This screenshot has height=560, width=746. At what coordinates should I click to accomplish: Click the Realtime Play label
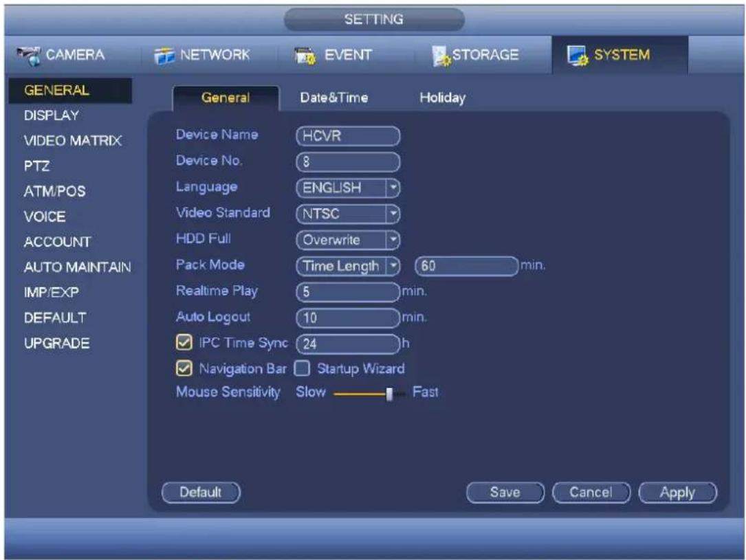click(217, 291)
